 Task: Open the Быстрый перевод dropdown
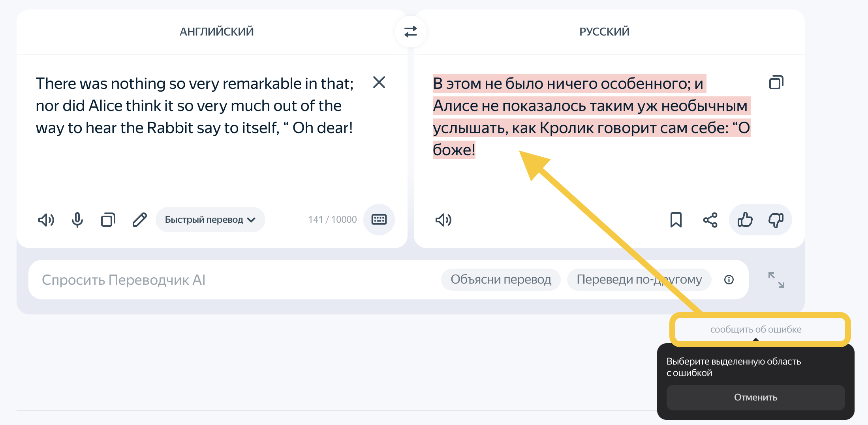(x=210, y=220)
